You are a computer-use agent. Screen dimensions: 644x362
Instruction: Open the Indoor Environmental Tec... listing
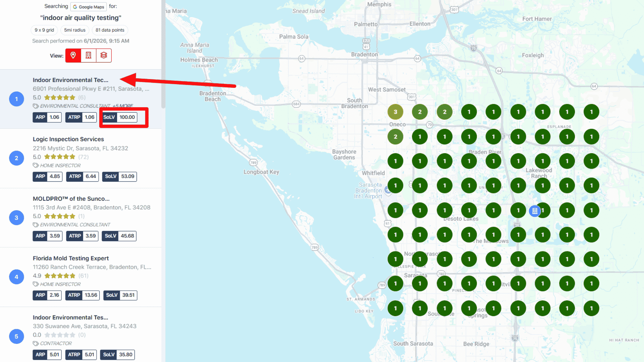[70, 80]
